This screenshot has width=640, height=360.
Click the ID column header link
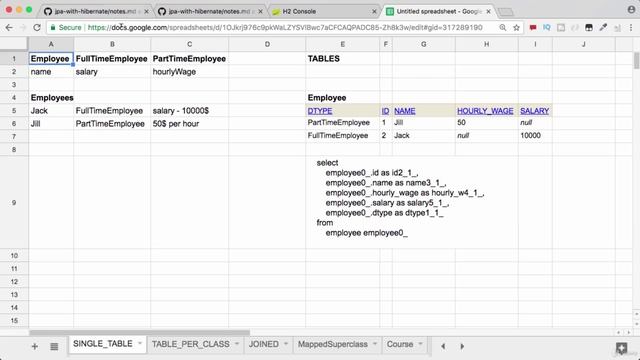[385, 111]
